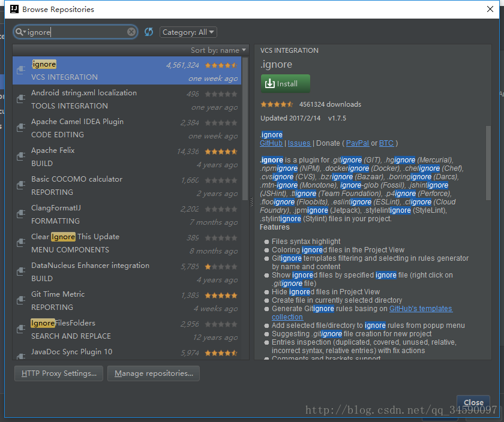504x422 pixels.
Task: Click plugin icon beside Android string.xml localization
Action: [x=21, y=98]
